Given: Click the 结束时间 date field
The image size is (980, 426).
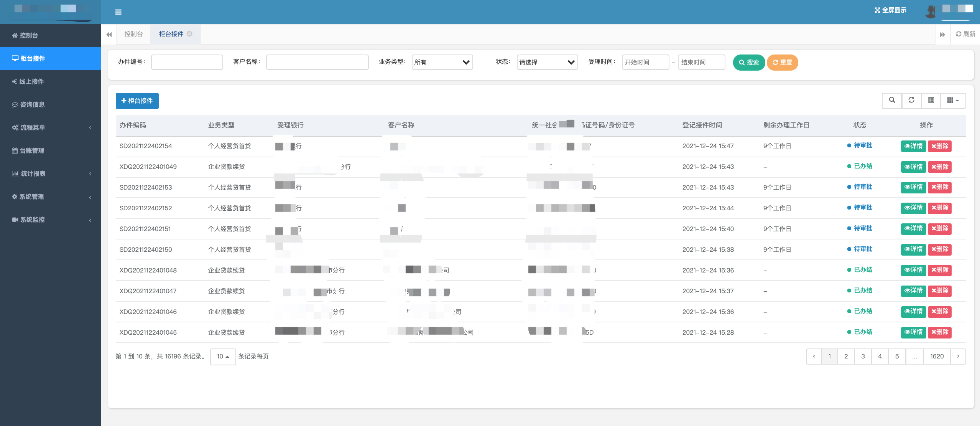Looking at the screenshot, I should coord(701,62).
